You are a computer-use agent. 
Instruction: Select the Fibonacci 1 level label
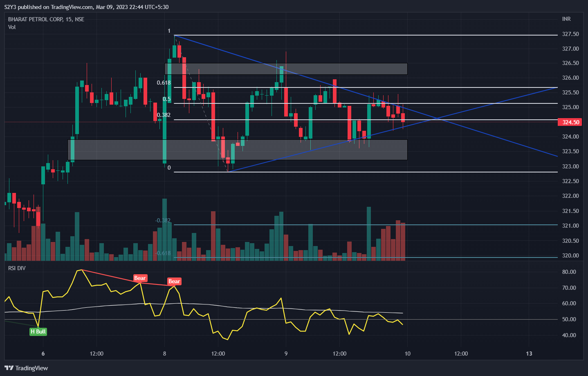169,31
